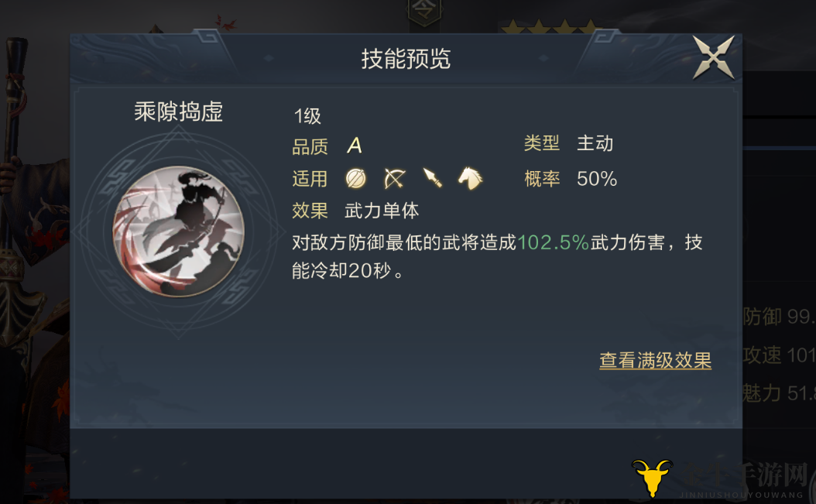816x504 pixels.
Task: Tap the 魅力 stat in background panel
Action: click(779, 393)
